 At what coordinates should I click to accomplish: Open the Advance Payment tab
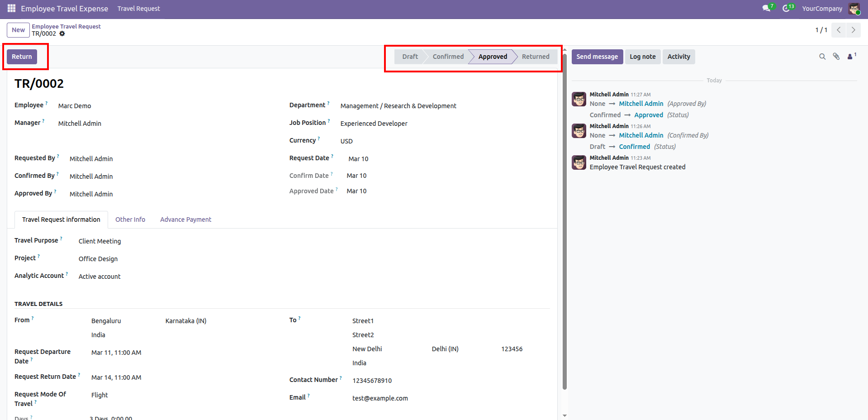point(185,220)
